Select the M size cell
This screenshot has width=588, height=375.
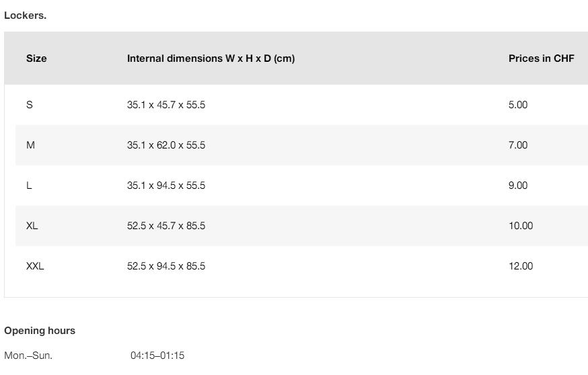click(x=30, y=145)
